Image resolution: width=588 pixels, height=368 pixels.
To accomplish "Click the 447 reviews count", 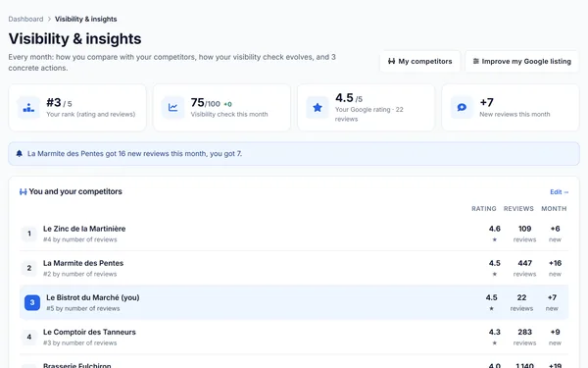I will tap(524, 263).
